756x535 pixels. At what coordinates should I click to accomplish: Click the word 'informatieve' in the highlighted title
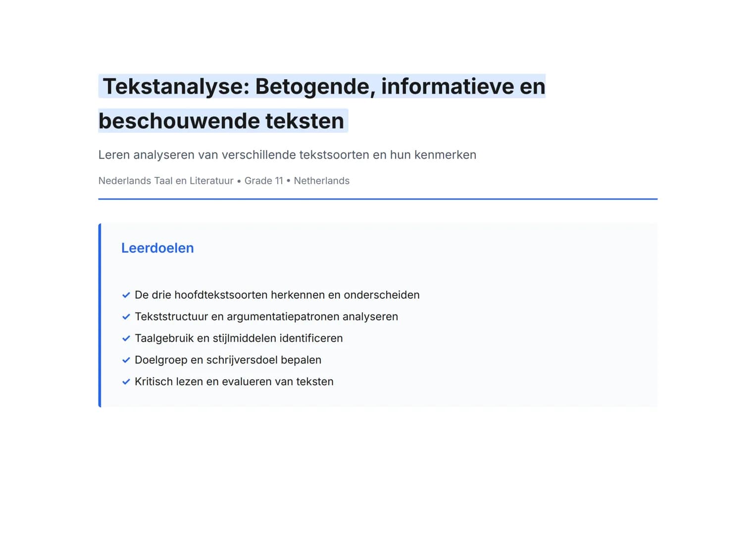point(448,86)
